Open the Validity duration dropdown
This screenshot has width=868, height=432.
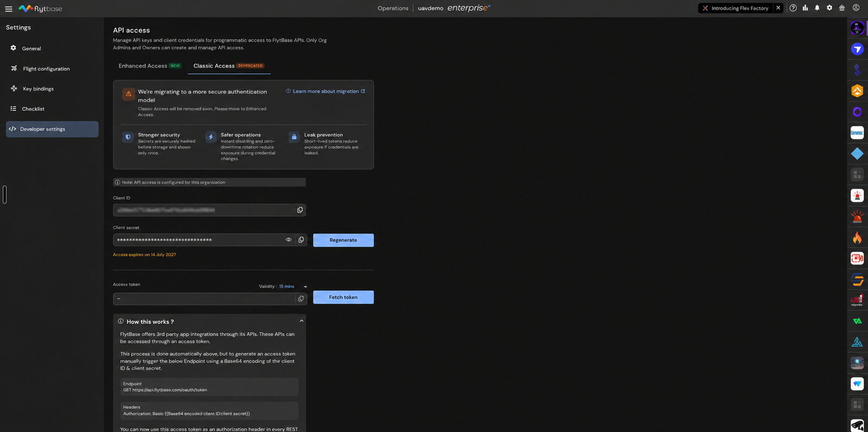pos(293,287)
